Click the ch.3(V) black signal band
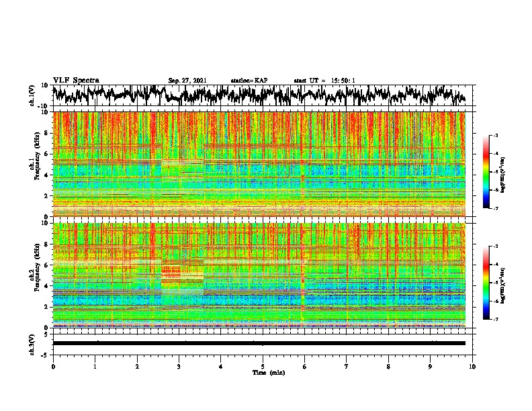Screen dimensions: 532x411 click(259, 343)
